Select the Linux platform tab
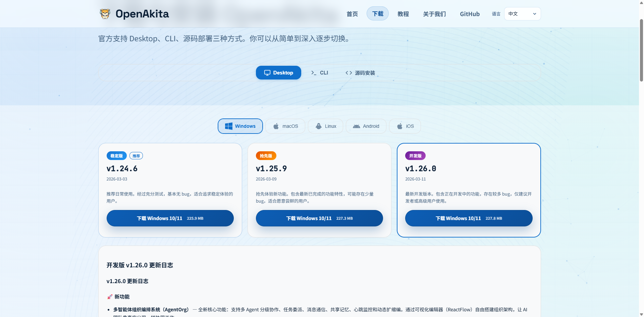 (325, 126)
